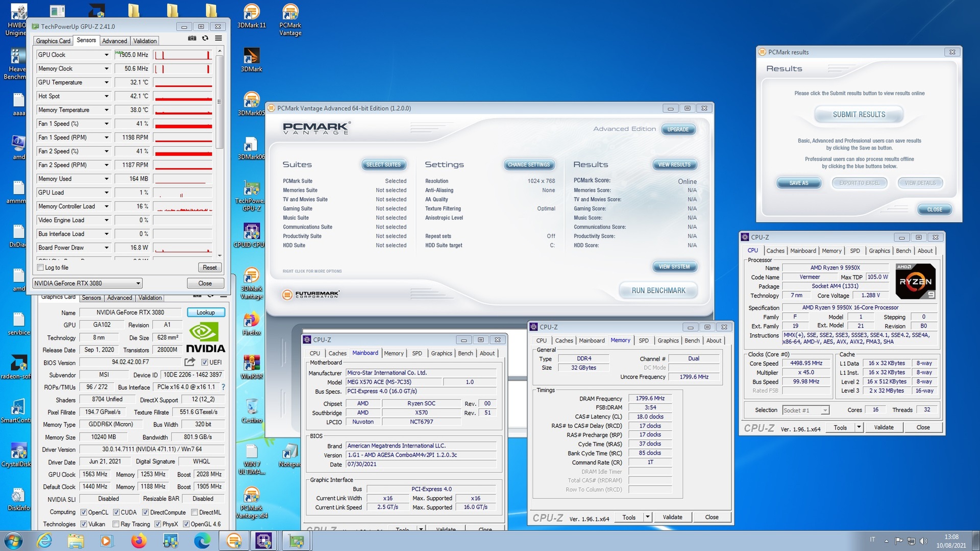Open the Cestino recycle bin icon
The image size is (980, 551).
251,411
